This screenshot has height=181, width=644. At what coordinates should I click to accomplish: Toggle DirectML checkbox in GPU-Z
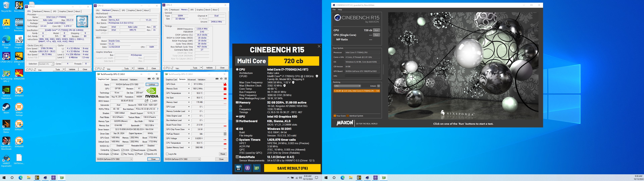(148, 150)
